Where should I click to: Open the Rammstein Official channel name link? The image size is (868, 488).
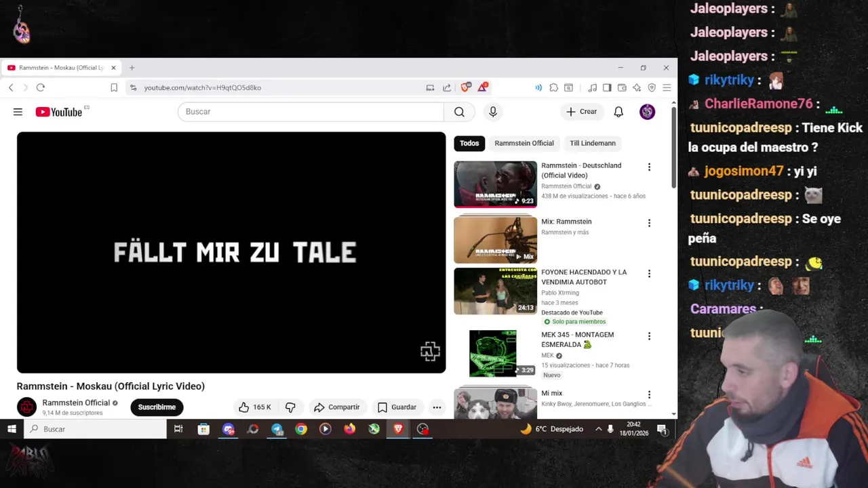click(76, 403)
